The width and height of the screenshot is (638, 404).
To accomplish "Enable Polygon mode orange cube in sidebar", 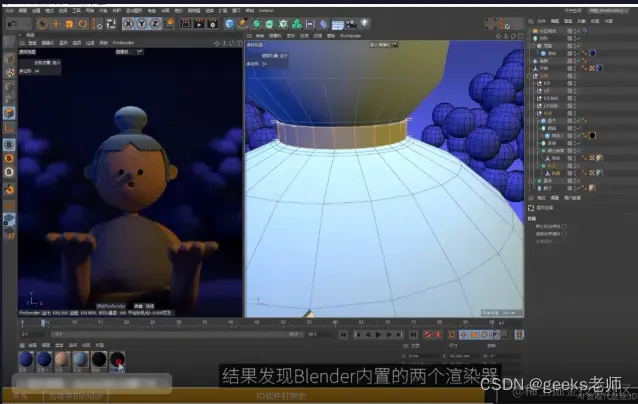I will [x=9, y=113].
